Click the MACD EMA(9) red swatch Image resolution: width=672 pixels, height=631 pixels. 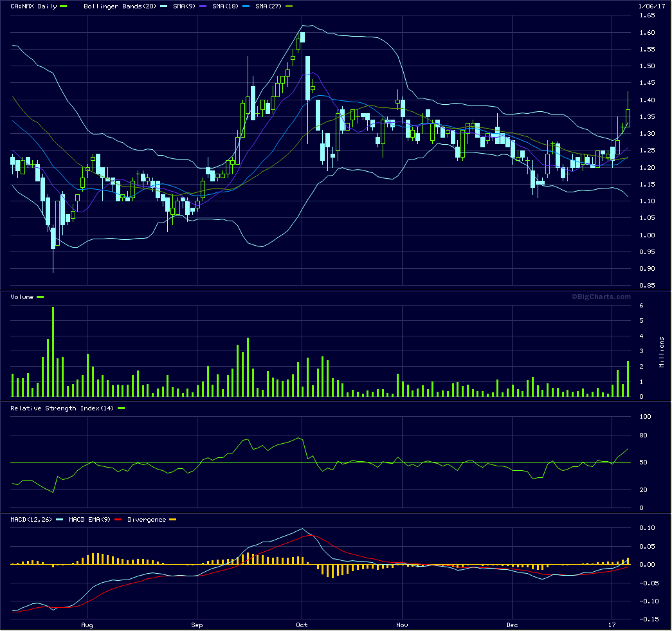[118, 520]
